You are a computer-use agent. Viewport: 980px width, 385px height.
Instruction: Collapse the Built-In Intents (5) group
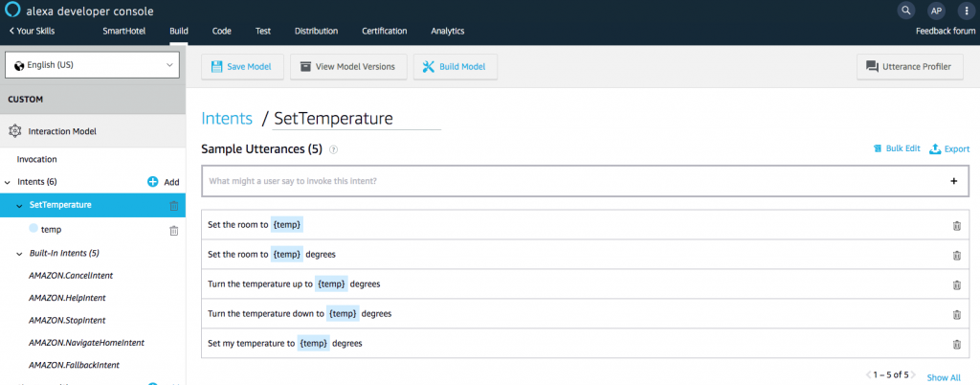19,255
